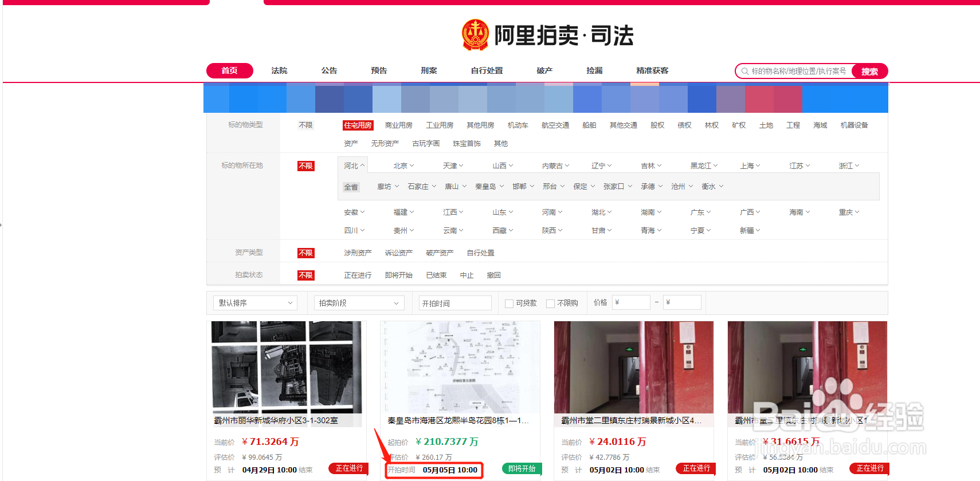980x481 pixels.
Task: Filter by 涉刑资产 asset type
Action: (x=358, y=253)
